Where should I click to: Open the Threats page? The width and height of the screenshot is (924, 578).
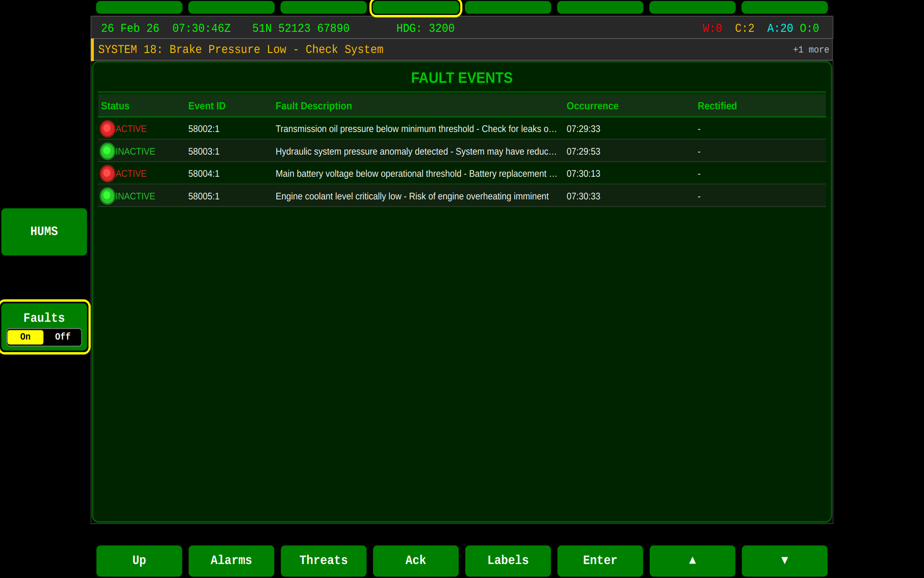tap(323, 560)
